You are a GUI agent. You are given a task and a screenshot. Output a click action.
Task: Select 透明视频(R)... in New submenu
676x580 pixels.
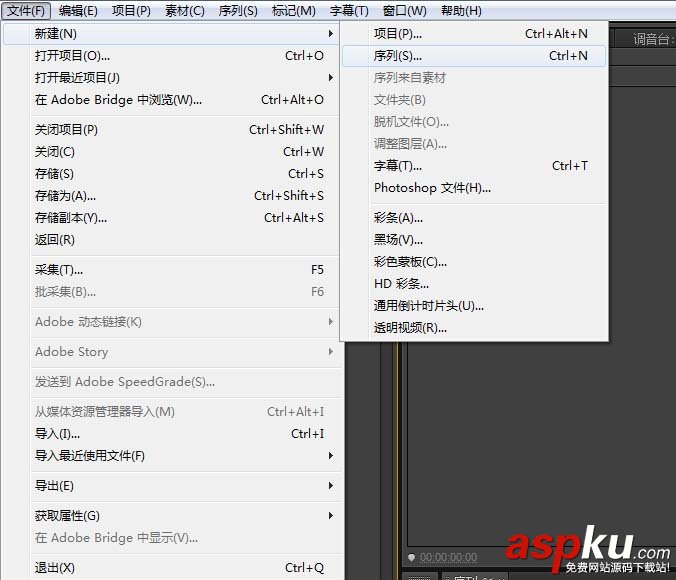(474, 328)
